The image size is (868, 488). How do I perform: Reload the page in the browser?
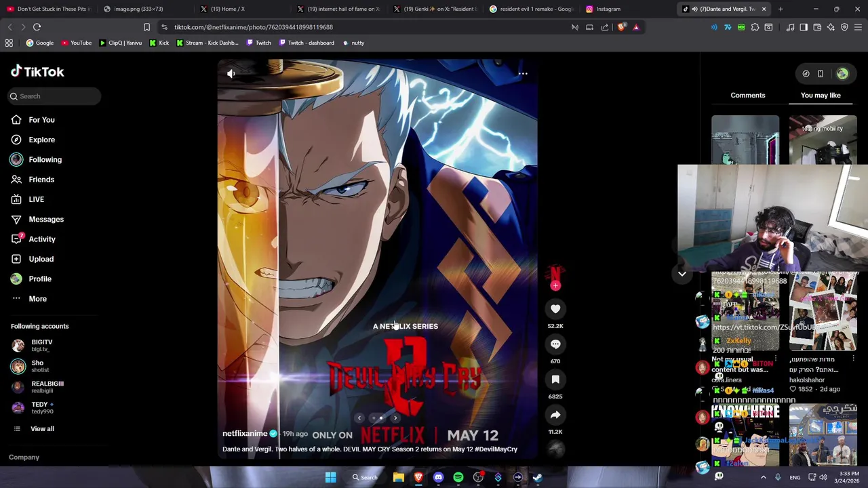(37, 27)
